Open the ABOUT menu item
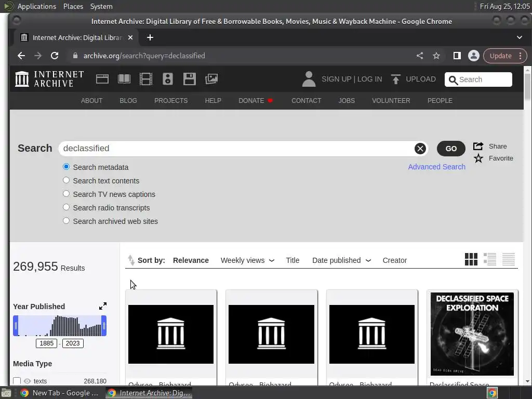Image resolution: width=532 pixels, height=399 pixels. point(91,101)
